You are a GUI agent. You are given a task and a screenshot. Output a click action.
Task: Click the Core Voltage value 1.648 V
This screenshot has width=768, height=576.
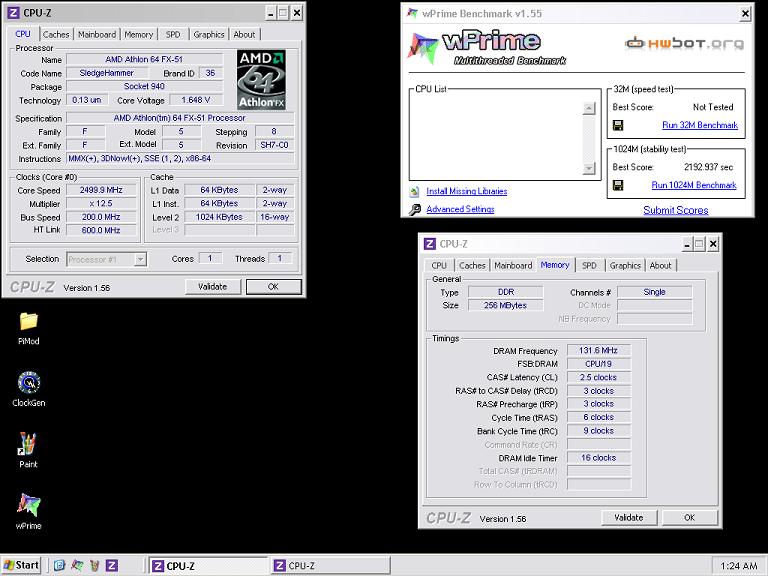[196, 100]
